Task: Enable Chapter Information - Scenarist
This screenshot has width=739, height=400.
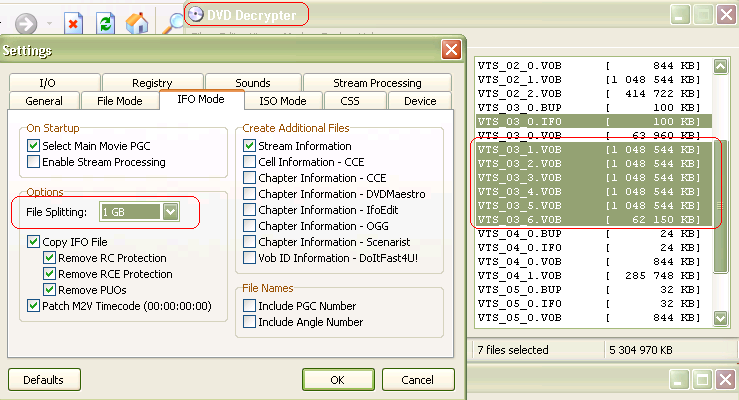Action: (x=249, y=242)
